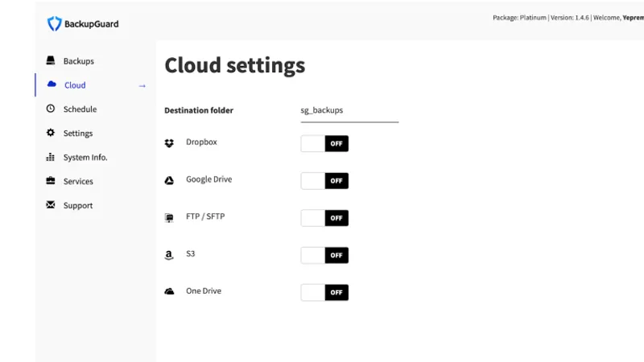Image resolution: width=644 pixels, height=362 pixels.
Task: Click the S3 label text
Action: pos(191,253)
